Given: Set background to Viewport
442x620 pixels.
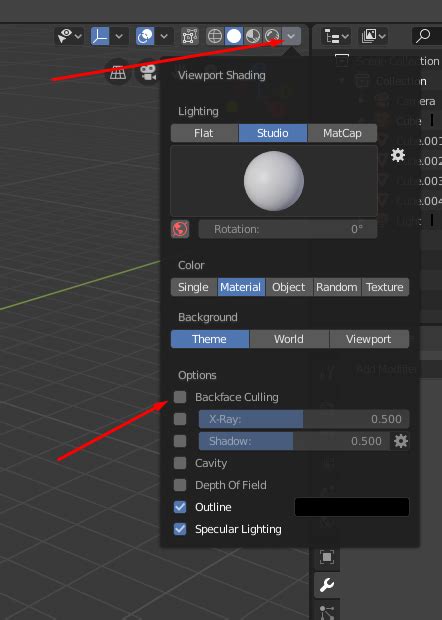Looking at the screenshot, I should click(x=369, y=339).
